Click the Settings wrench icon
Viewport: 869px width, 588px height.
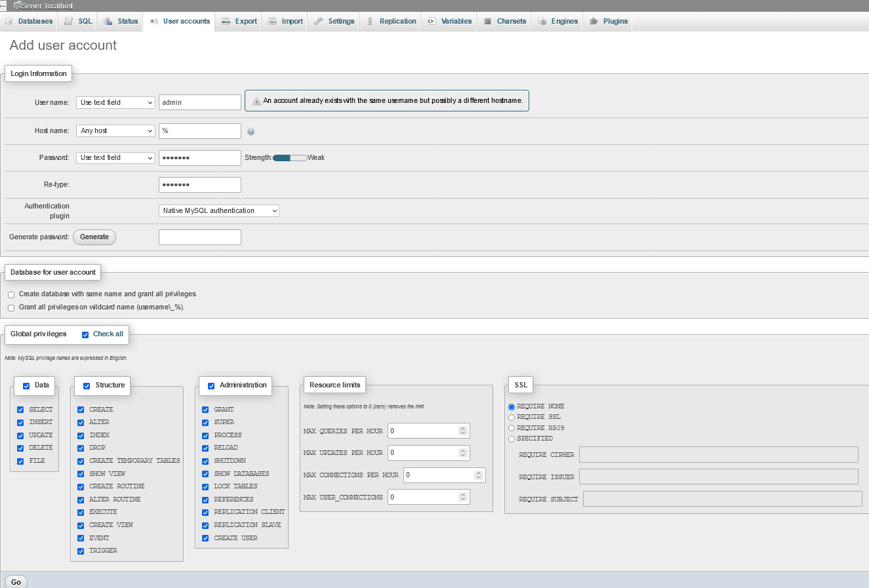point(319,22)
